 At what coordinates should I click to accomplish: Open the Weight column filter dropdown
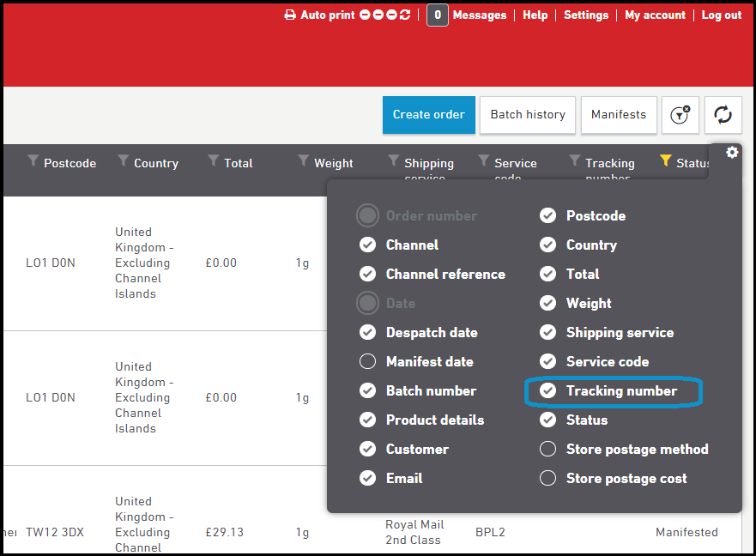[304, 160]
